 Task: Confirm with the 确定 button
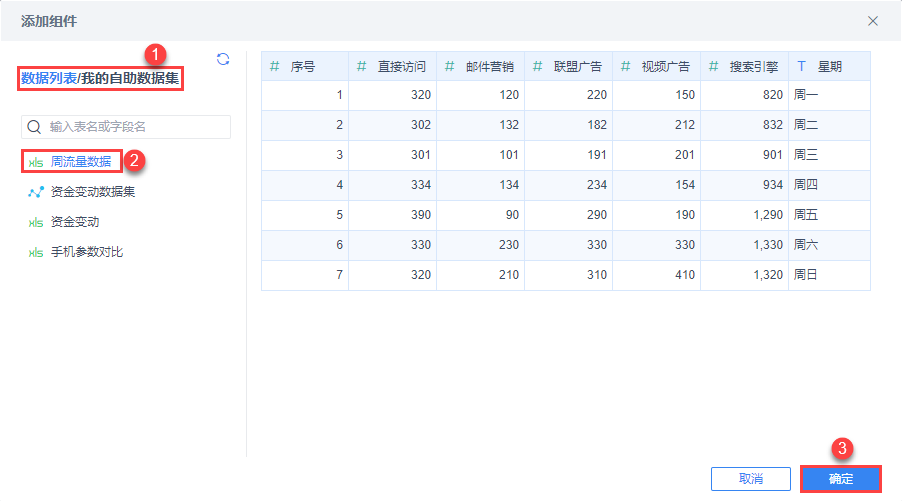click(x=840, y=479)
